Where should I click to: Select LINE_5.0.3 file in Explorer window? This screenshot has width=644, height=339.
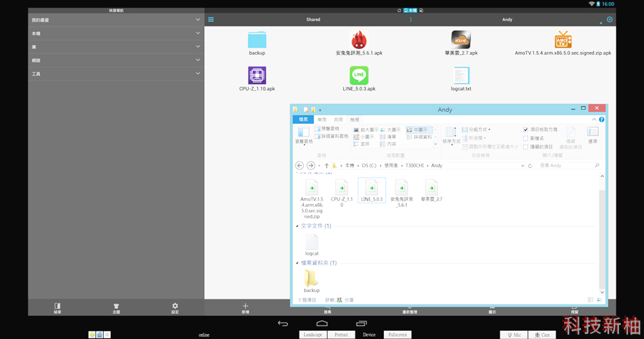pos(372,190)
